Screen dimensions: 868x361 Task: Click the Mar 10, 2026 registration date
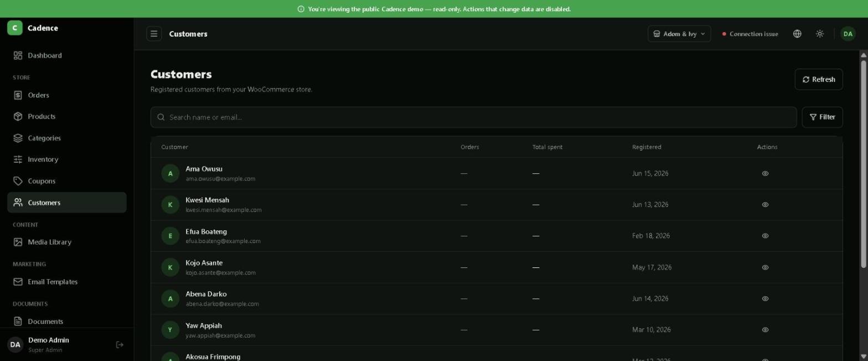click(x=652, y=329)
